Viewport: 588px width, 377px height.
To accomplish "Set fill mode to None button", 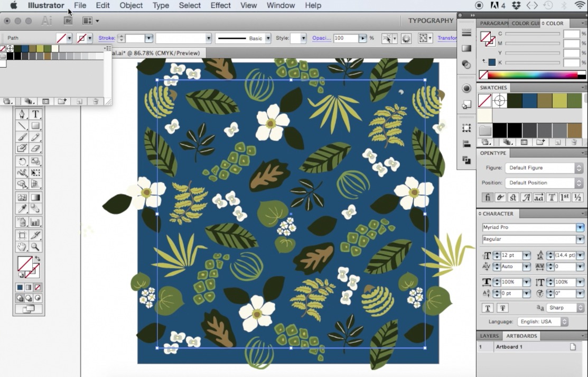I will 38,288.
